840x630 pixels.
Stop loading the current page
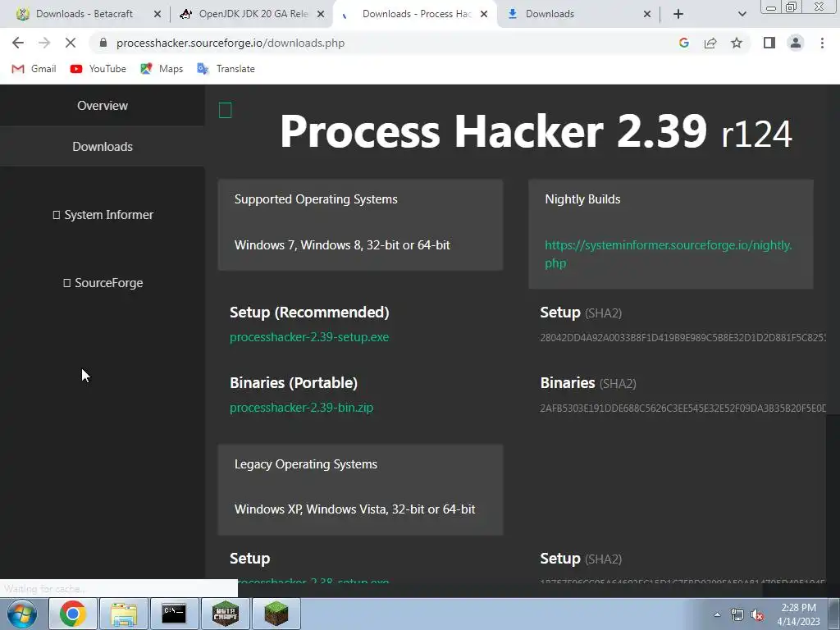pos(71,43)
